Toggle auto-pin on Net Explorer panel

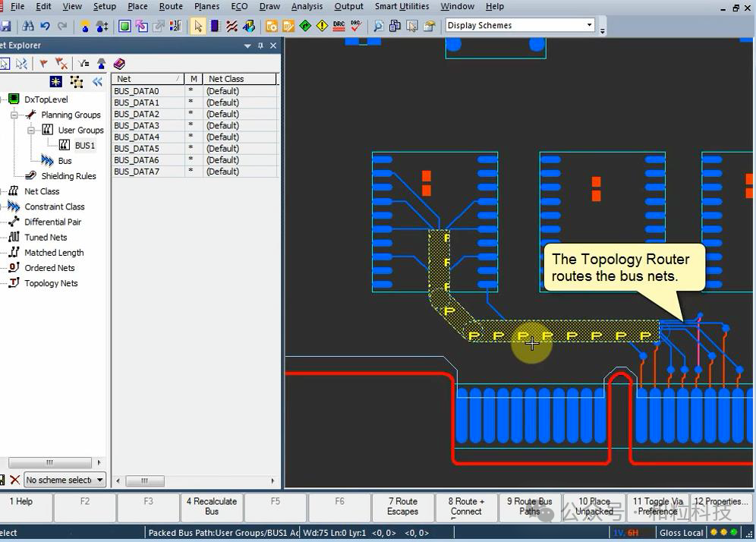[x=260, y=46]
